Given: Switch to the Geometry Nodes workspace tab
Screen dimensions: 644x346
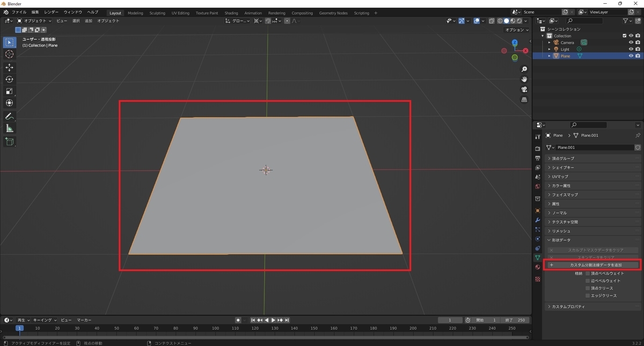Looking at the screenshot, I should [x=333, y=13].
